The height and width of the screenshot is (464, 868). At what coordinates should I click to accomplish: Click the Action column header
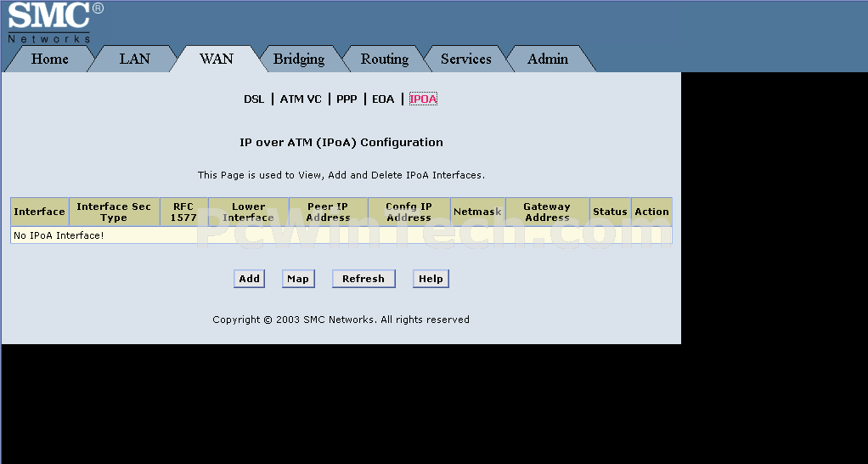coord(651,212)
